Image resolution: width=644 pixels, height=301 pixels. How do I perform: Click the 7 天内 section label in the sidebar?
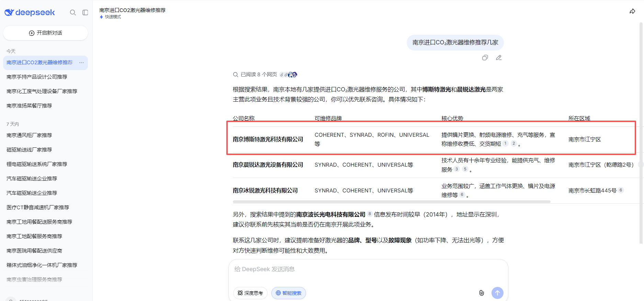[x=13, y=124]
